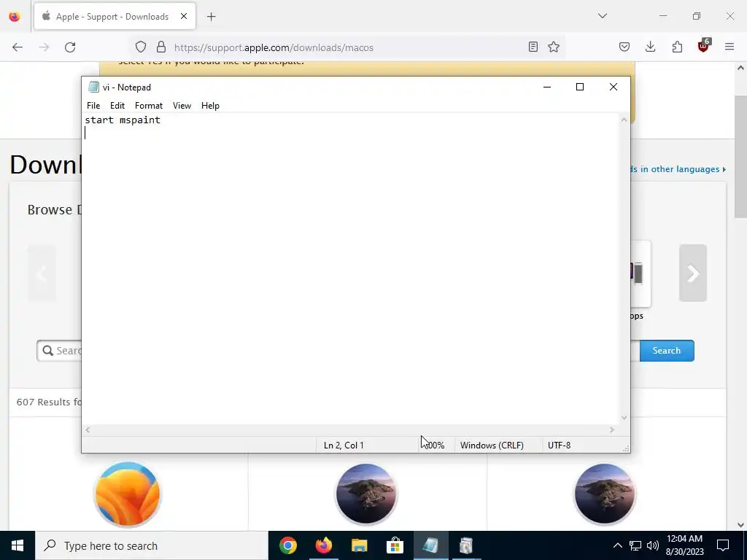Show hidden system tray icons

(x=617, y=545)
